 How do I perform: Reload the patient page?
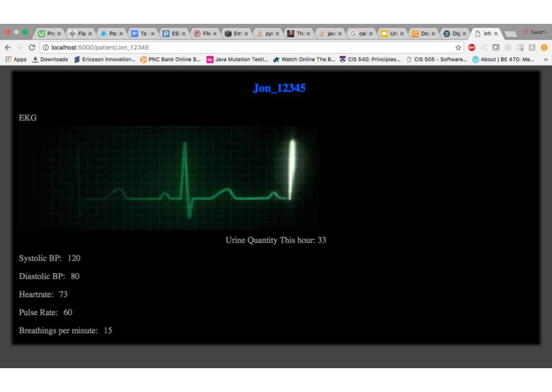(32, 48)
